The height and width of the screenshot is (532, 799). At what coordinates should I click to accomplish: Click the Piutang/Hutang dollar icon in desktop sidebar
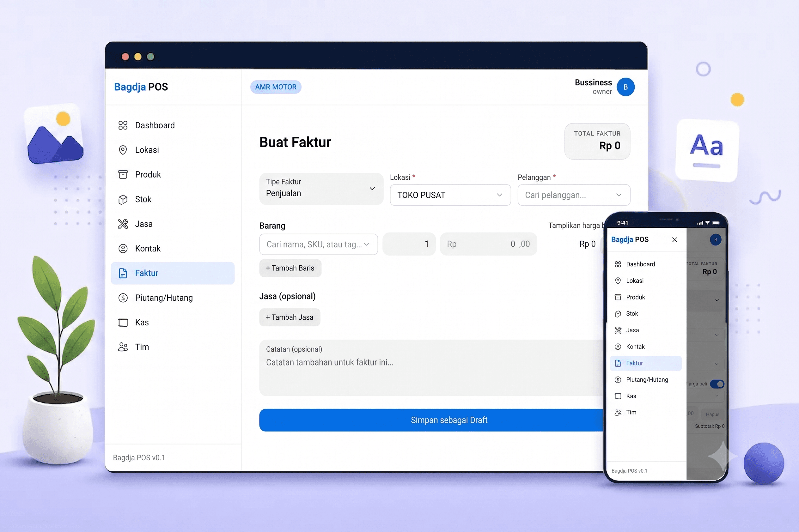pyautogui.click(x=123, y=298)
